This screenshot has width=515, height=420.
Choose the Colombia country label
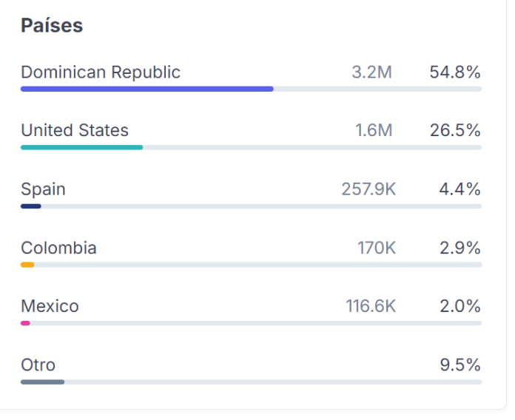tap(58, 248)
